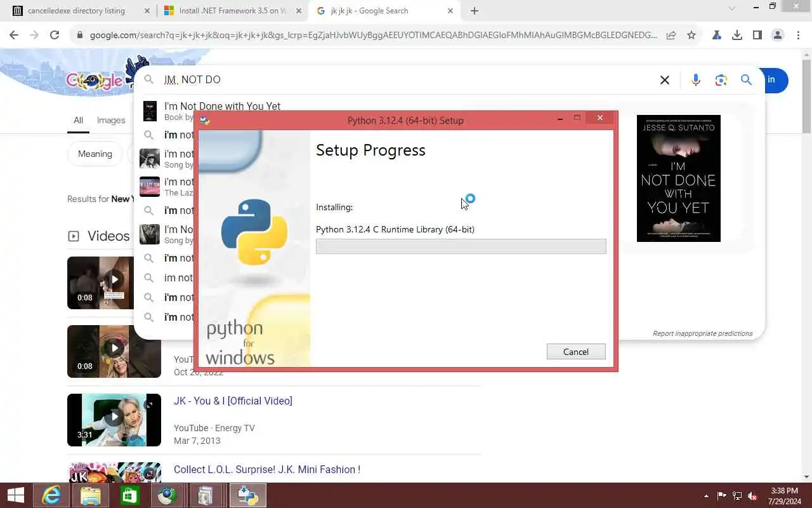Open Chrome three-dot menu

click(797, 36)
